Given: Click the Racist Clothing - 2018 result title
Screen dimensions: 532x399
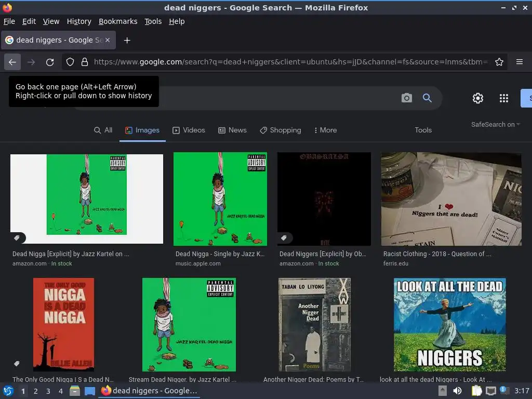Looking at the screenshot, I should coord(437,254).
